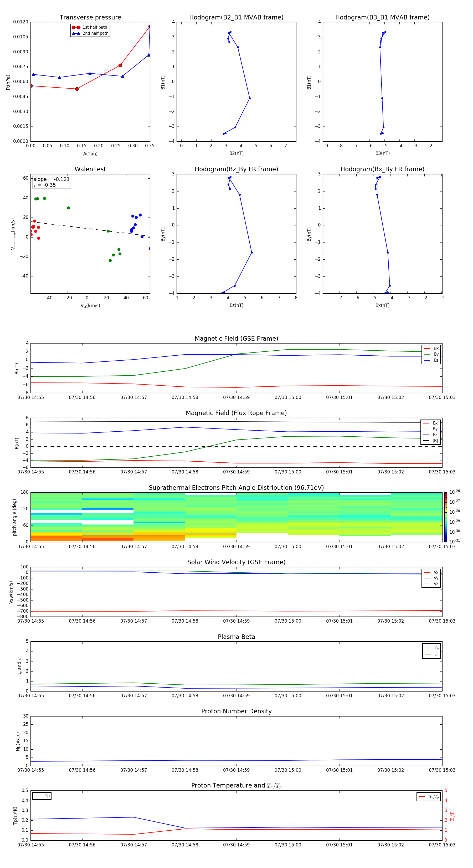Image resolution: width=473 pixels, height=868 pixels.
Task: Click the 'Magnetic Field (GSE Frame)' title
Action: [x=236, y=339]
